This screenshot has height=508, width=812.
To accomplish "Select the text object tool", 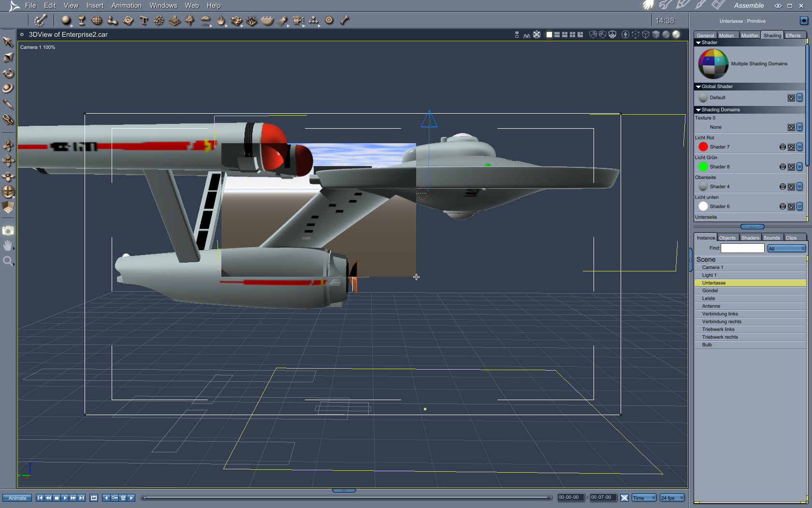I will point(144,20).
